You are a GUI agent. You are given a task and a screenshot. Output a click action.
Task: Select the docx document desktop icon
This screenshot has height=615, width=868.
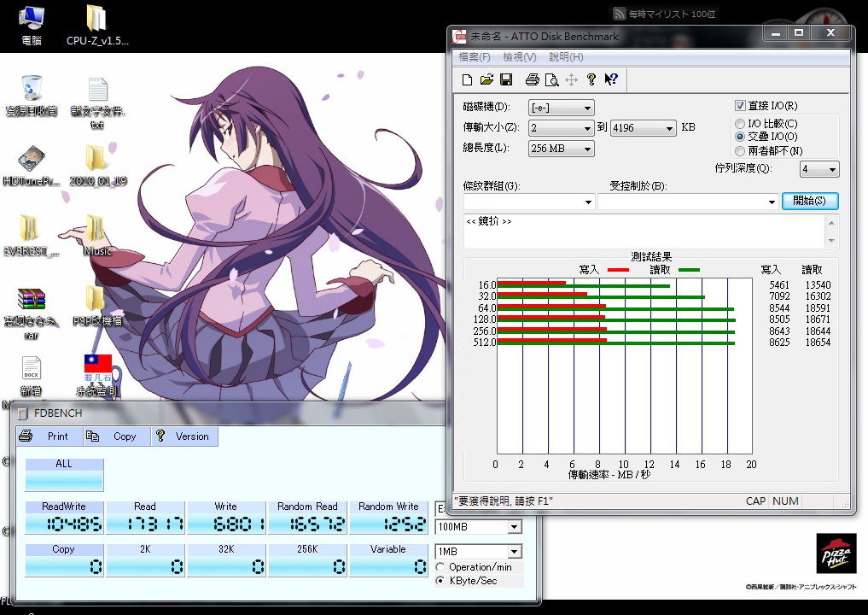tap(32, 376)
